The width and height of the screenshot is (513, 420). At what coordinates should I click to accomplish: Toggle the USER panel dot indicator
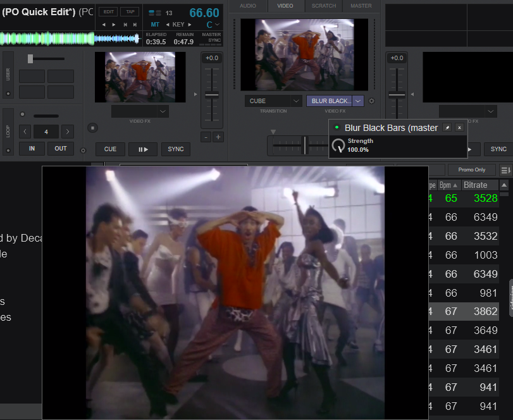click(8, 94)
